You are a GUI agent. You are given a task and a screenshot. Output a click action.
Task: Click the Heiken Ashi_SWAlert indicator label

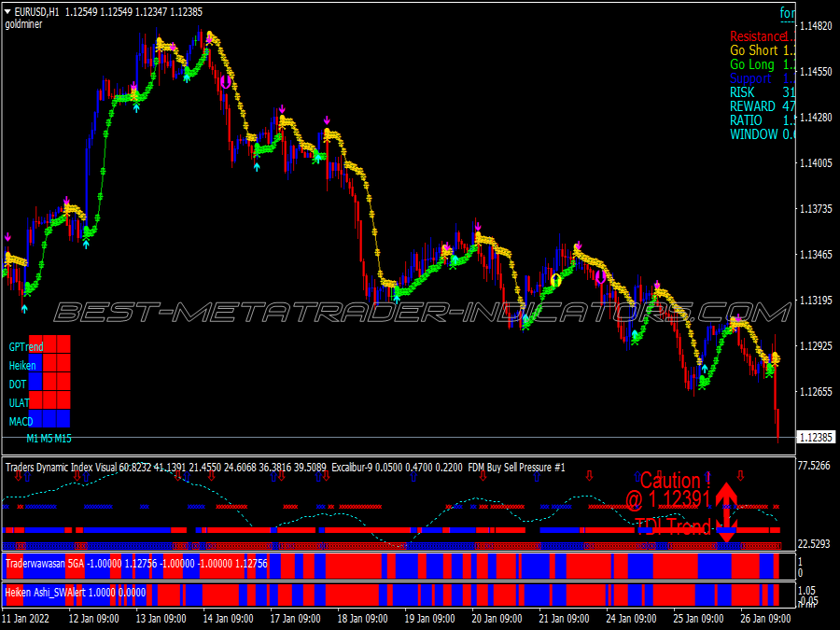(x=45, y=593)
